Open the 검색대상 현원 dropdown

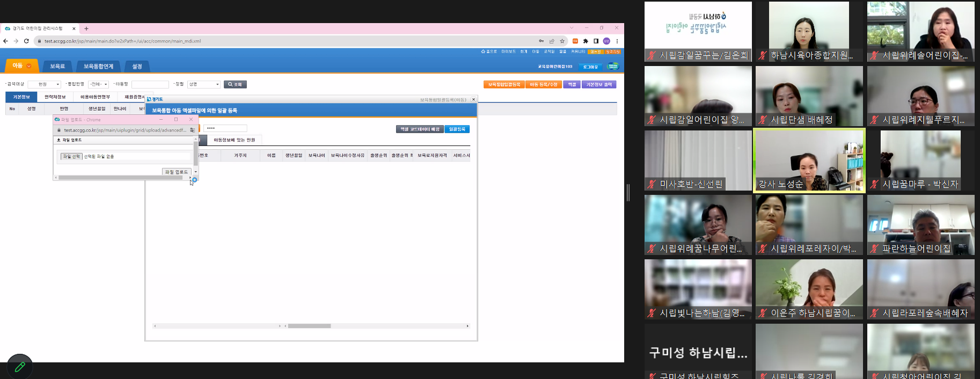click(44, 84)
